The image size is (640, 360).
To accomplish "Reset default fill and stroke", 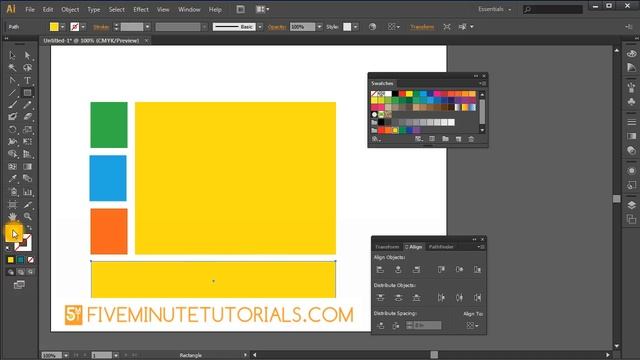I will (8, 248).
